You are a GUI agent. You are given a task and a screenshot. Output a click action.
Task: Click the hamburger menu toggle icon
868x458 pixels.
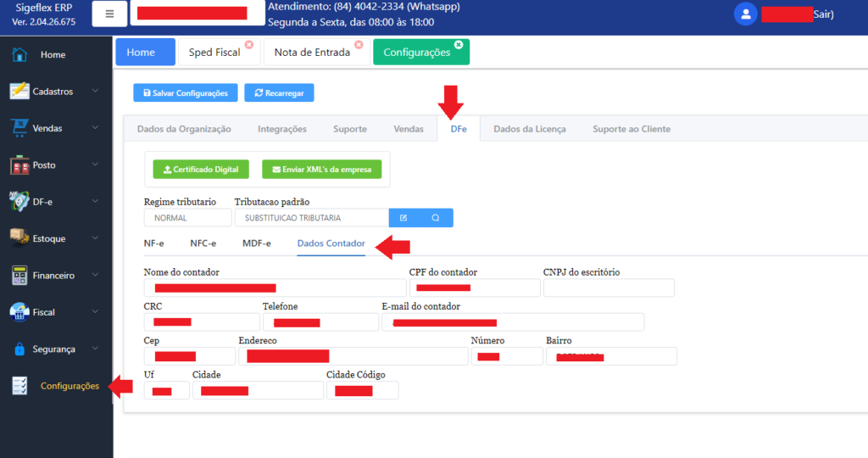[109, 14]
